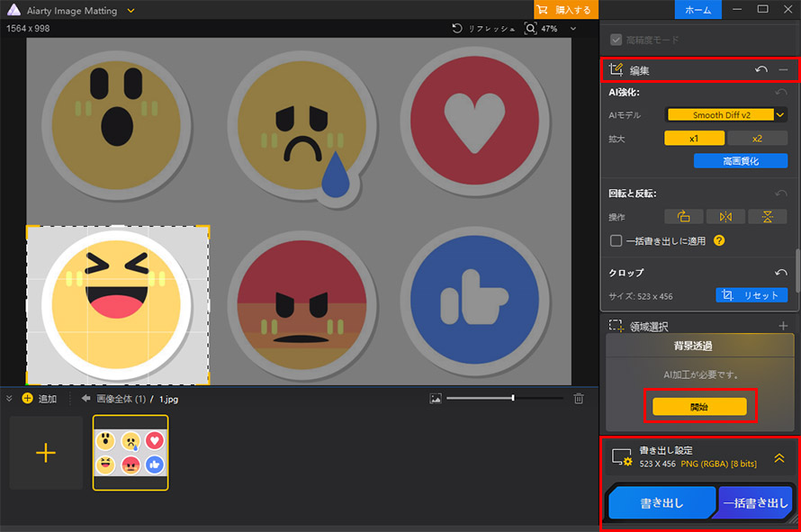Click the crop リセット button
801x532 pixels.
751,295
